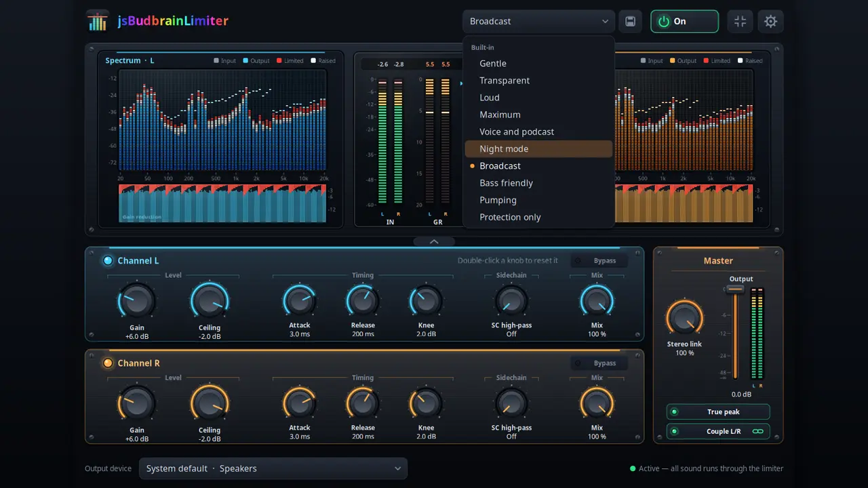
Task: Click the Stereo link knob in Master
Action: [684, 318]
